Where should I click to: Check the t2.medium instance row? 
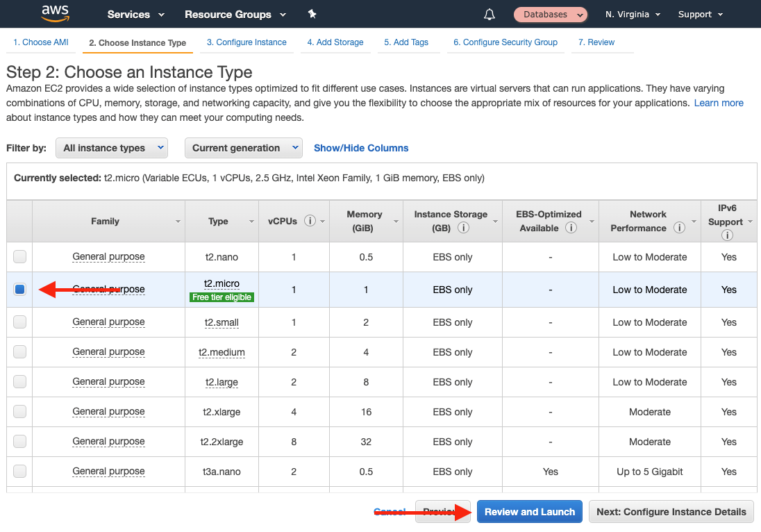pyautogui.click(x=19, y=351)
